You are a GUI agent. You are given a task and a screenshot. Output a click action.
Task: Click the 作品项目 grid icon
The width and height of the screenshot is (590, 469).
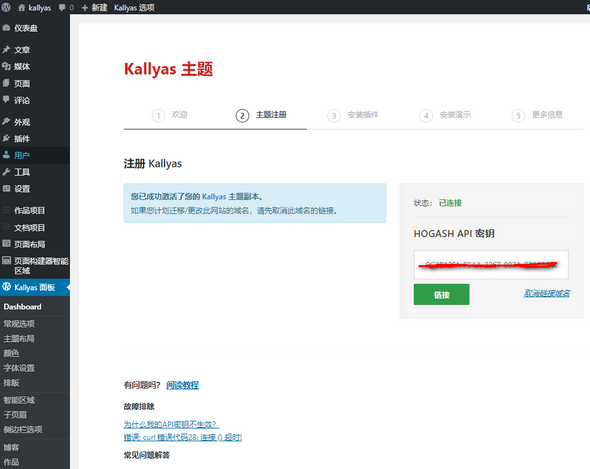pyautogui.click(x=6, y=210)
